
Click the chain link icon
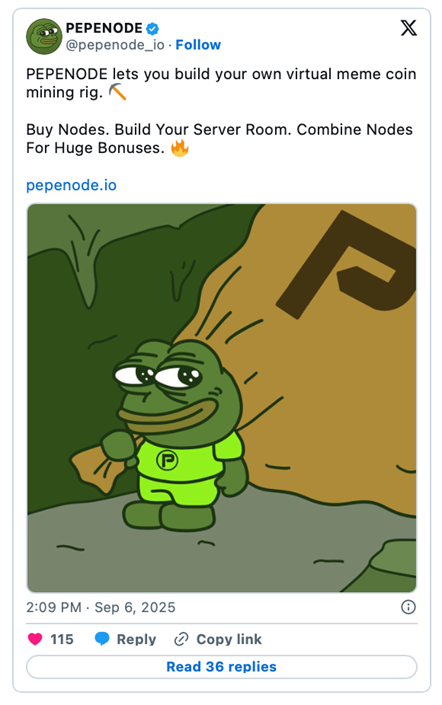181,639
